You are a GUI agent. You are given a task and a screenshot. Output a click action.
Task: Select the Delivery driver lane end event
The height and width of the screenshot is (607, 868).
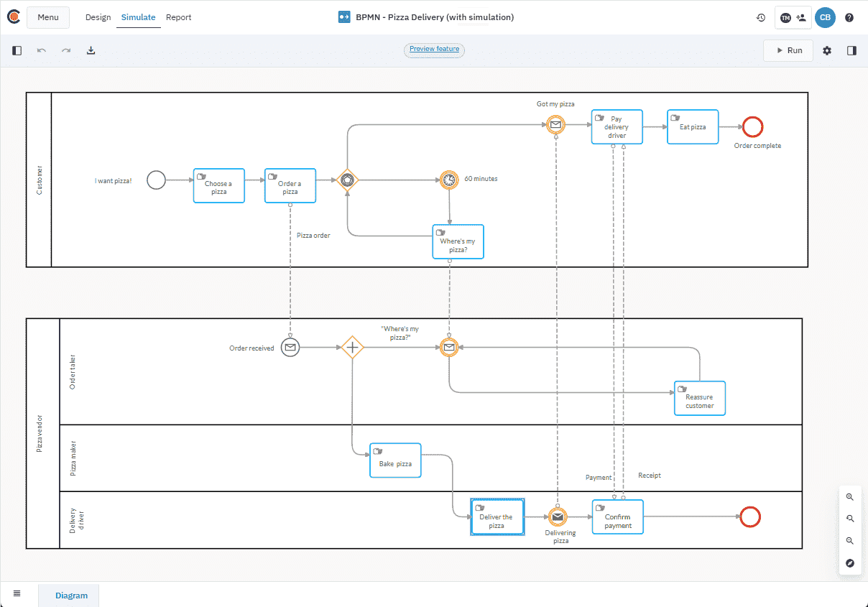click(750, 516)
